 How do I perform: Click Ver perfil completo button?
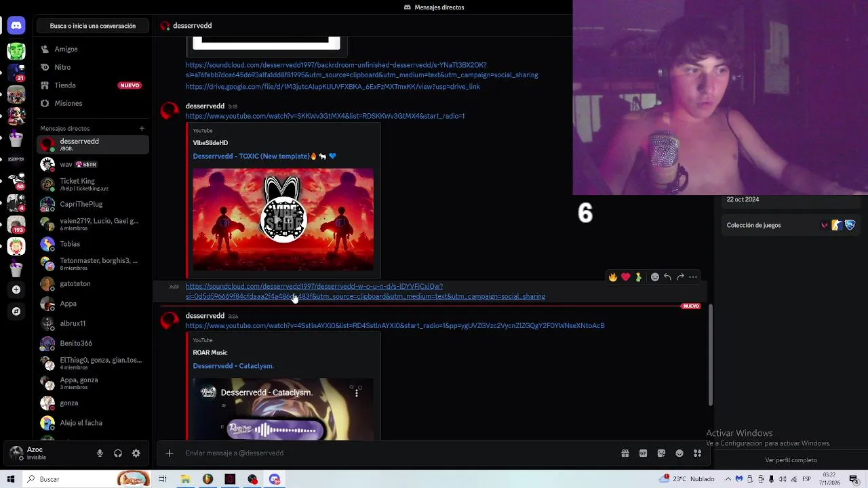pos(791,460)
